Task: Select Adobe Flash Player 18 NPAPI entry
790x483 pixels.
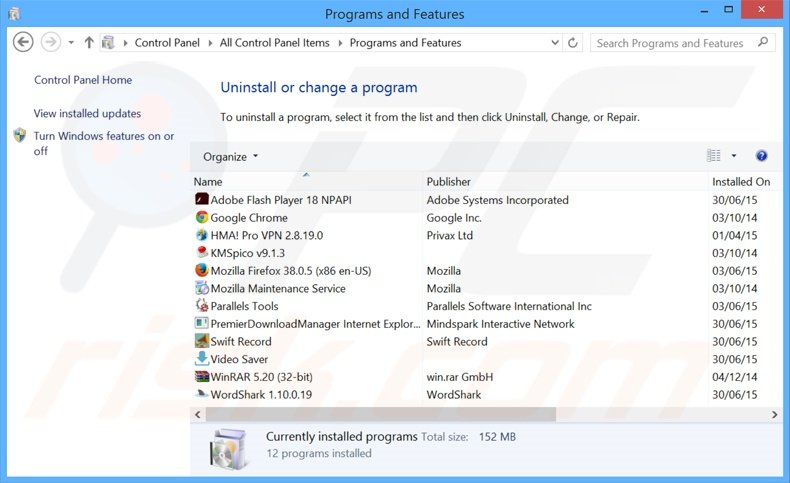Action: click(x=281, y=200)
